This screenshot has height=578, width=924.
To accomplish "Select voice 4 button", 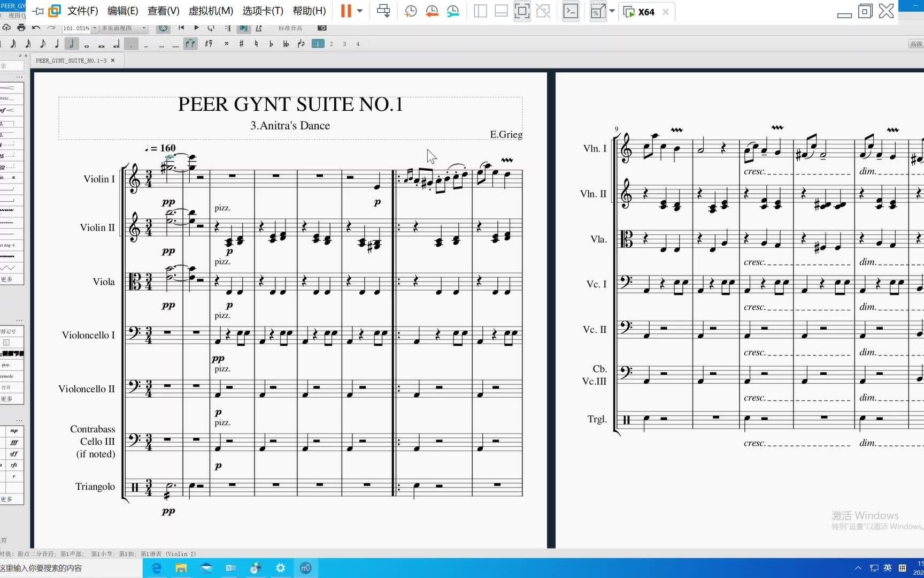I will 358,44.
